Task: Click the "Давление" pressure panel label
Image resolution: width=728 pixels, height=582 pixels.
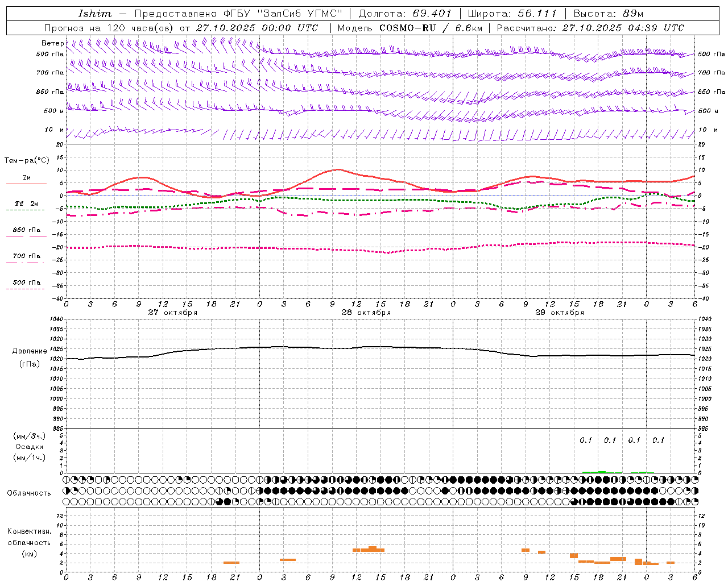Action: pos(30,351)
